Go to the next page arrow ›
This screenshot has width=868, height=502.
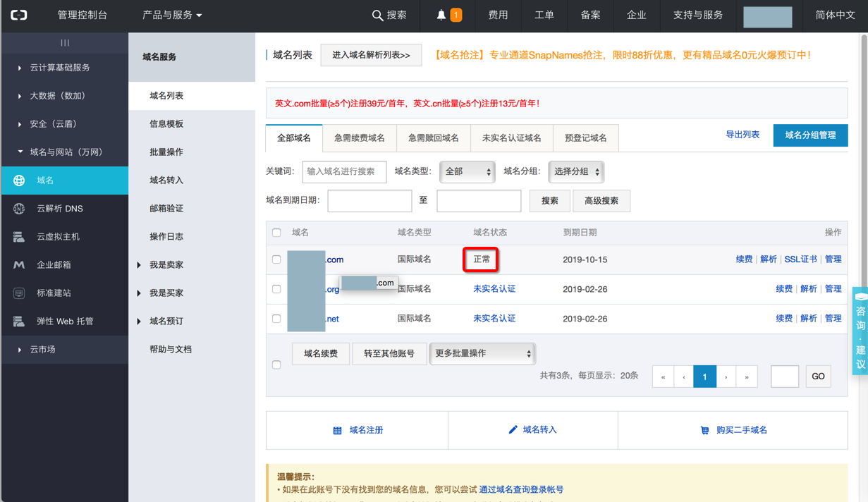726,376
